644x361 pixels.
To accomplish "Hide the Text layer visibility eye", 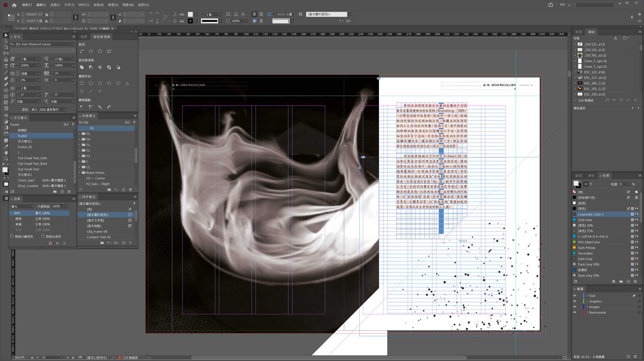I will (x=574, y=296).
